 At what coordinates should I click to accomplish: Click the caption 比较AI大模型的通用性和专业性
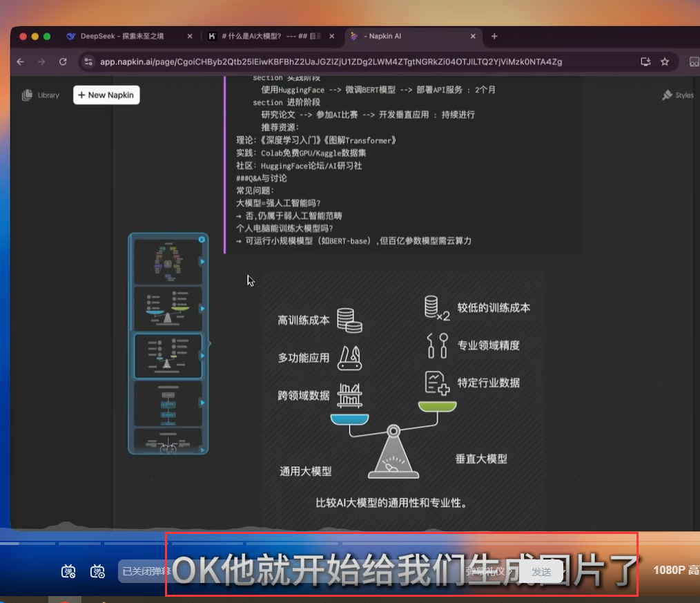[x=391, y=503]
